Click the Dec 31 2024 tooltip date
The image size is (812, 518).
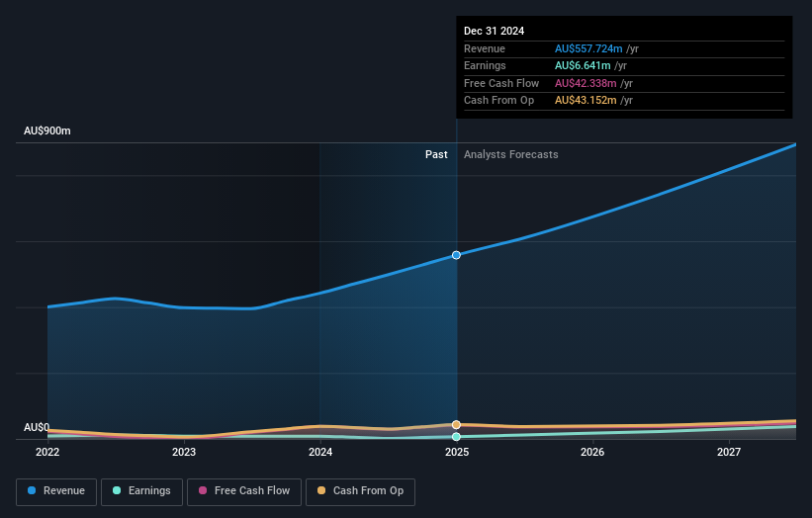click(x=495, y=31)
